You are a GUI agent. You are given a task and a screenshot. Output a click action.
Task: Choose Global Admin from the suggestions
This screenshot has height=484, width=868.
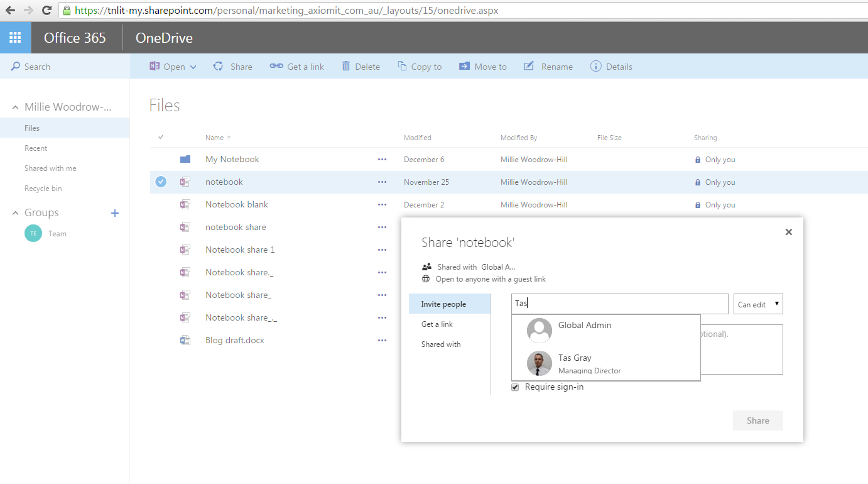click(x=606, y=330)
